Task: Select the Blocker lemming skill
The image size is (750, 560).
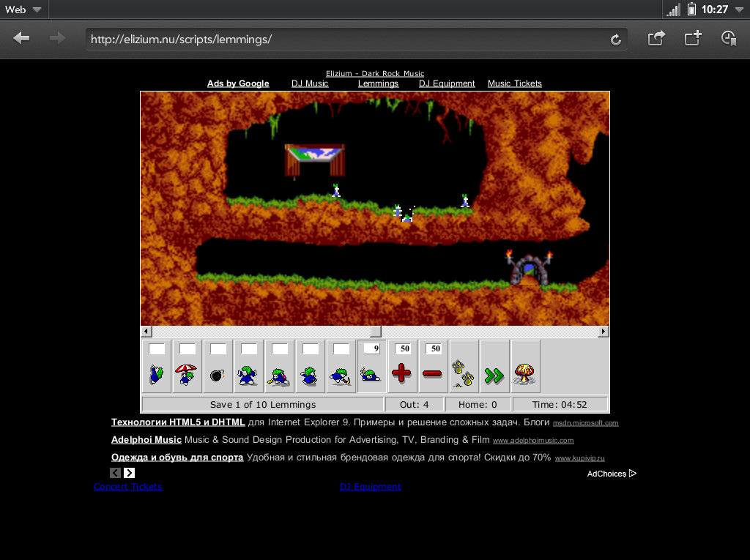Action: [249, 367]
